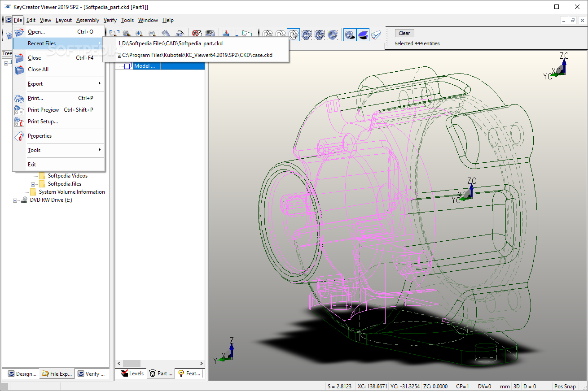Click the document system icon left of File
The image size is (588, 391).
pyautogui.click(x=9, y=20)
